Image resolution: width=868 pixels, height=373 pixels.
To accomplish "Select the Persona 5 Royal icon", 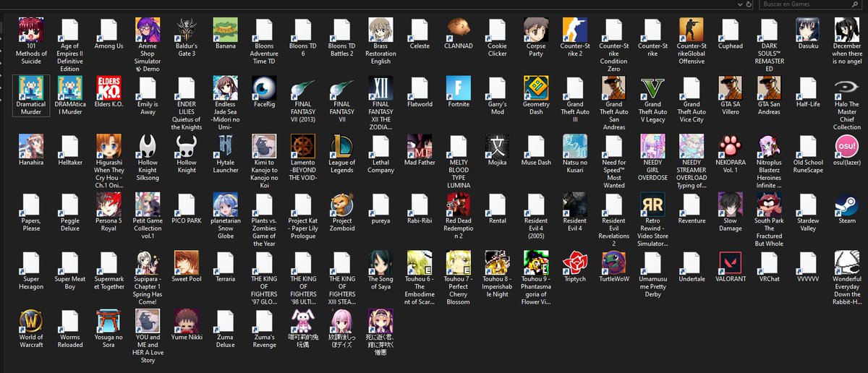I will click(109, 205).
